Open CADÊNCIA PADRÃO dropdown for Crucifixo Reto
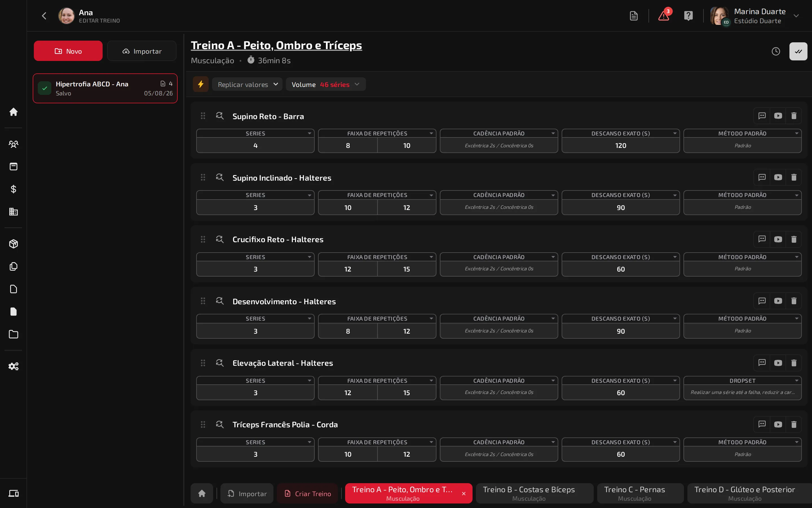Screen dimensions: 812x508 [x=498, y=257]
